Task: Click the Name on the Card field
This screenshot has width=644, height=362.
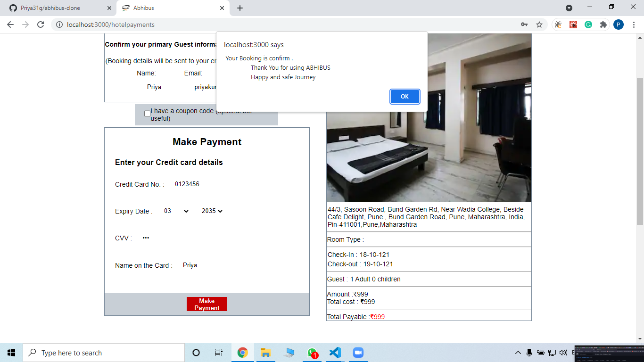Action: click(x=216, y=265)
